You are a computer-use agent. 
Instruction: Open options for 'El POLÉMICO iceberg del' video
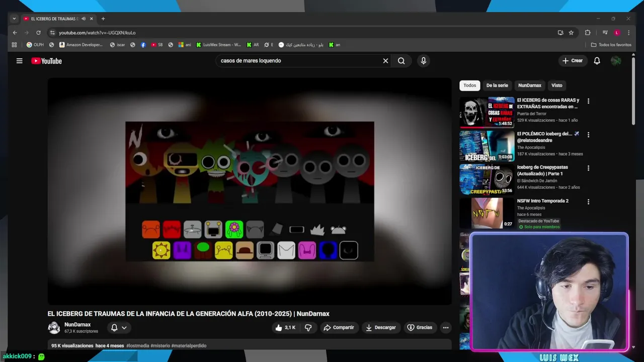tap(588, 135)
